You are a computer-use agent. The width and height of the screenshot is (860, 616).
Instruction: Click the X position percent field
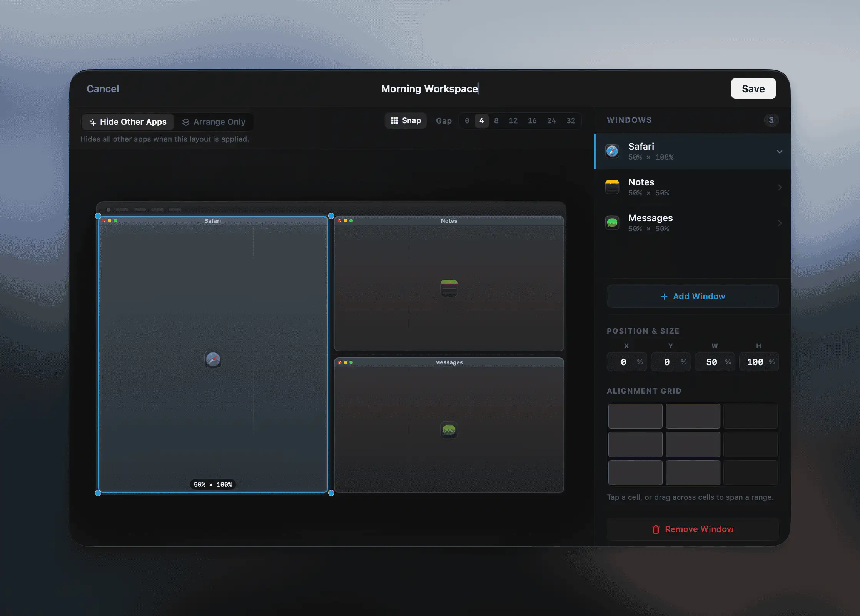(x=626, y=362)
